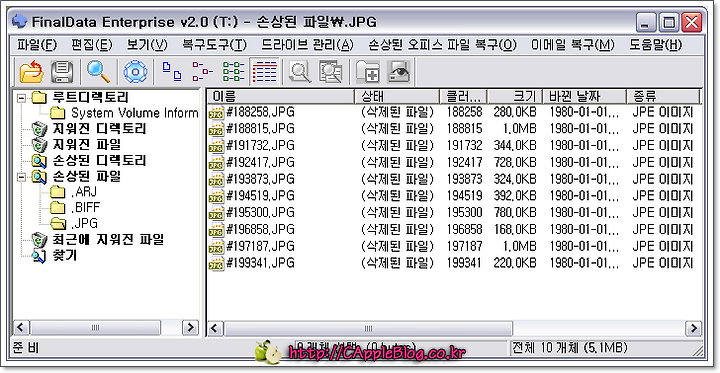The image size is (720, 373).
Task: Switch to large icons view
Action: coord(172,72)
